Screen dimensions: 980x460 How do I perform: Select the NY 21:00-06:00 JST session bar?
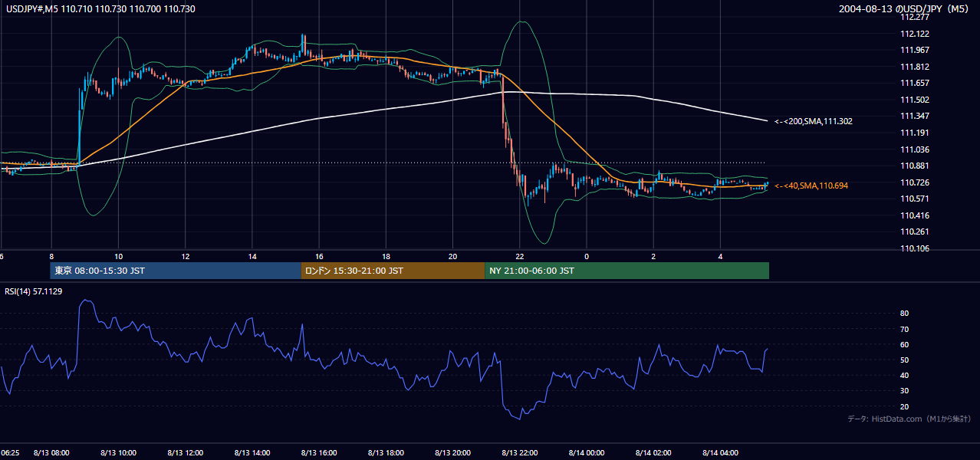pos(626,271)
